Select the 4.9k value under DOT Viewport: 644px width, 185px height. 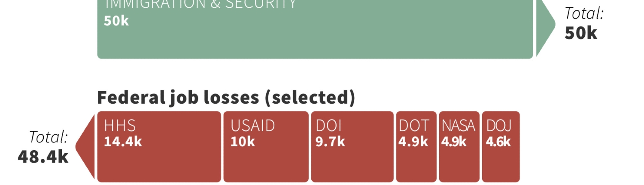pyautogui.click(x=413, y=142)
